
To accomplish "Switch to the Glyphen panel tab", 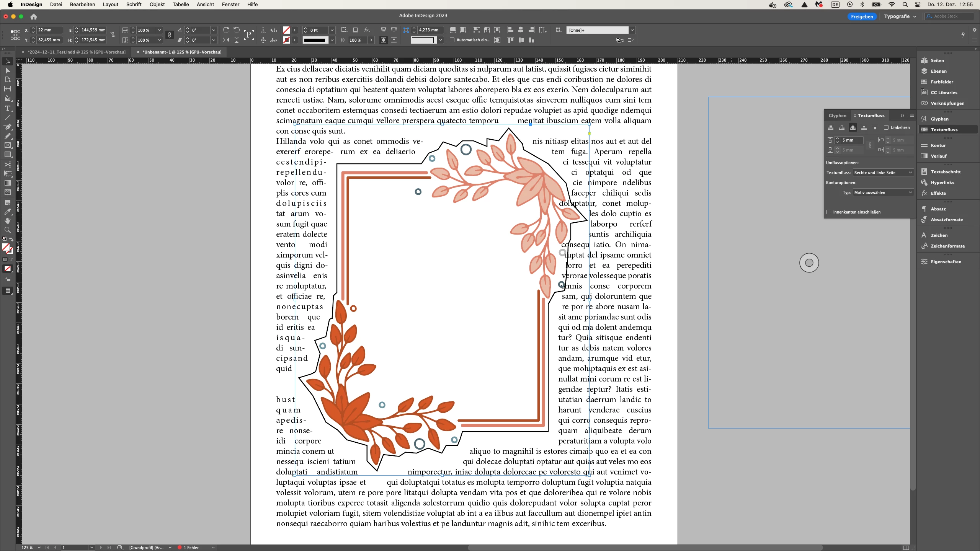I will click(x=837, y=116).
